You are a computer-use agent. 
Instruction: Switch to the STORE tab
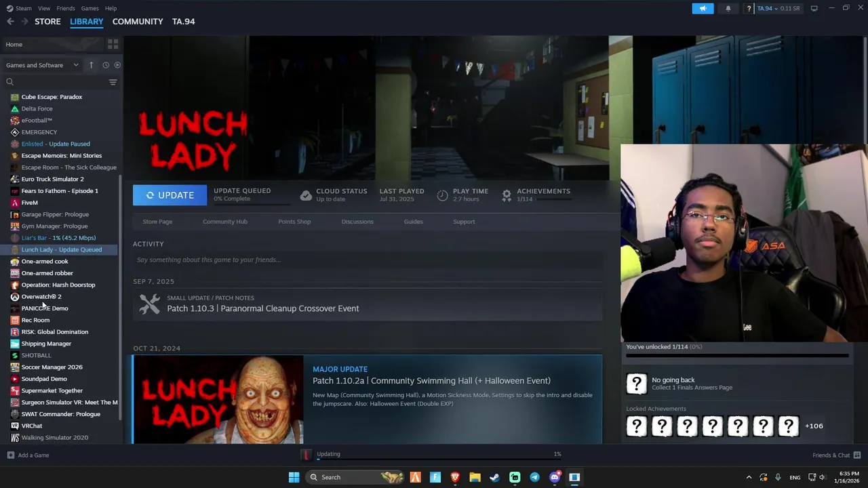pos(47,22)
